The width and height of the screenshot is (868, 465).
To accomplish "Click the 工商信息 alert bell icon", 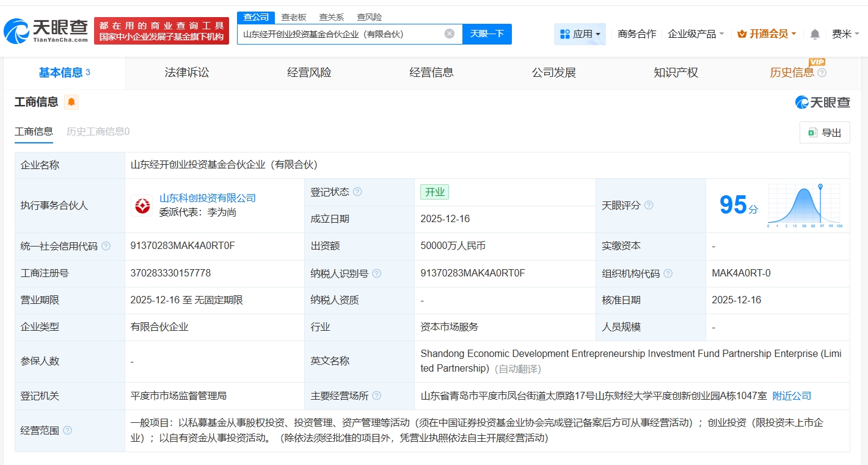I will pyautogui.click(x=71, y=103).
